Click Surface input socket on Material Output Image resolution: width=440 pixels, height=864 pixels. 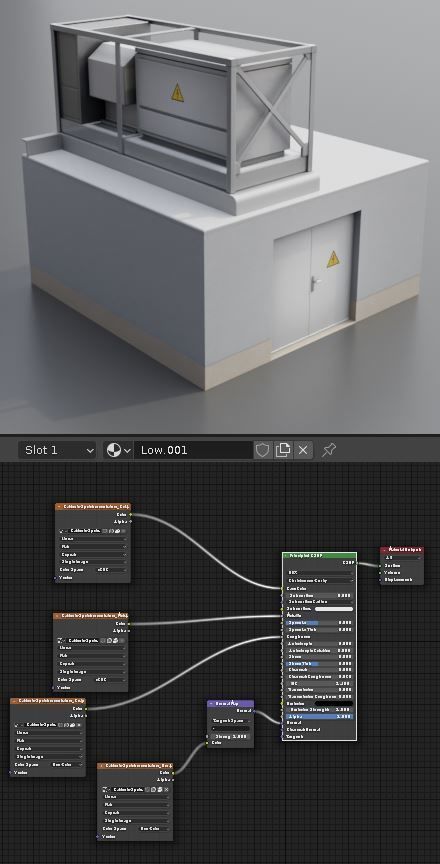[x=380, y=565]
